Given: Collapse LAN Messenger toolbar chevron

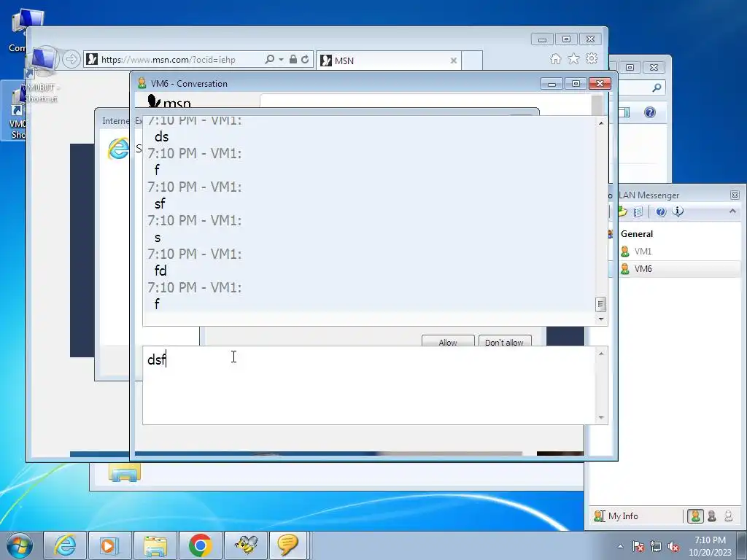Looking at the screenshot, I should [x=732, y=211].
